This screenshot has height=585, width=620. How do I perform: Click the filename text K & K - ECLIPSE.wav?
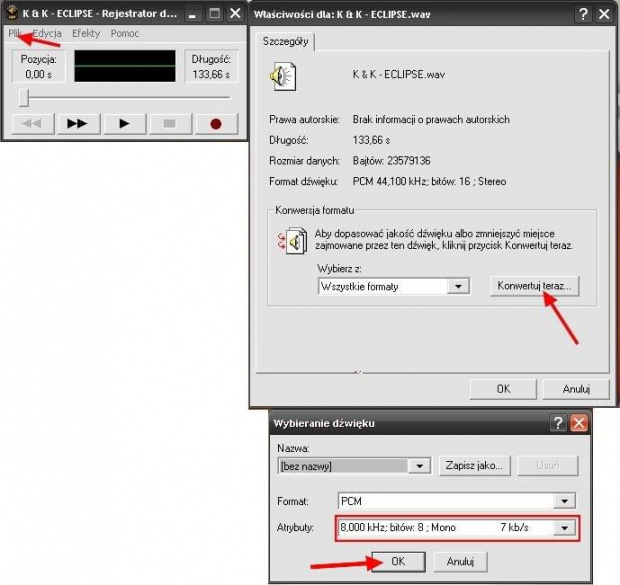tap(399, 74)
